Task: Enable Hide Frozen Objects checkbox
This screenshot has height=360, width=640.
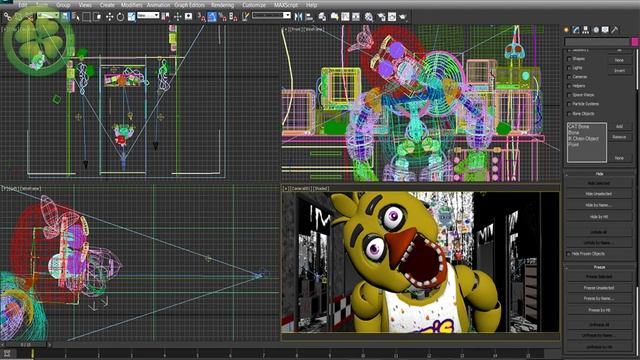Action: click(x=569, y=254)
